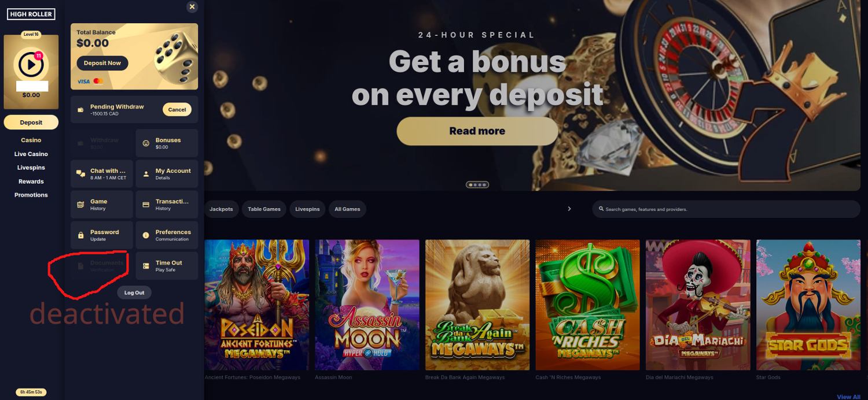Open Password Update lock tile
This screenshot has height=400, width=868.
tap(102, 235)
